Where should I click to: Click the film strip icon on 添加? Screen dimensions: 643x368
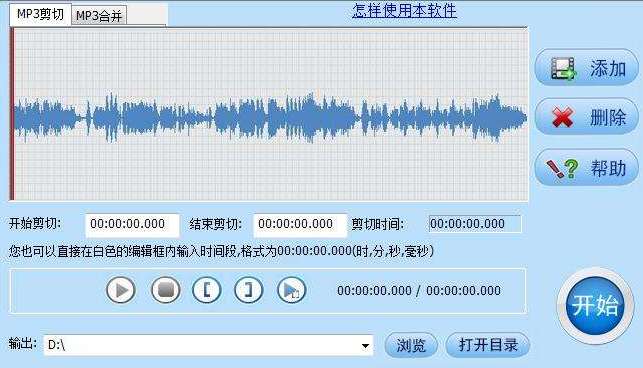tap(563, 69)
